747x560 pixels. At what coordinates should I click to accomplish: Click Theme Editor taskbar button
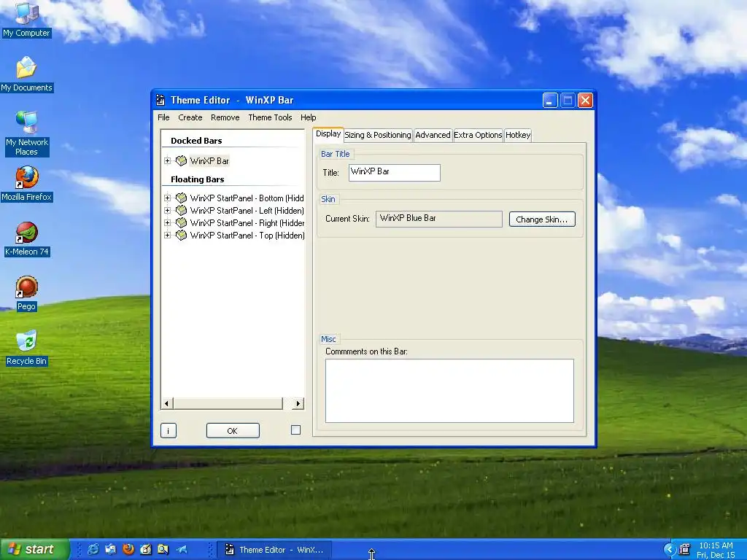(x=275, y=550)
